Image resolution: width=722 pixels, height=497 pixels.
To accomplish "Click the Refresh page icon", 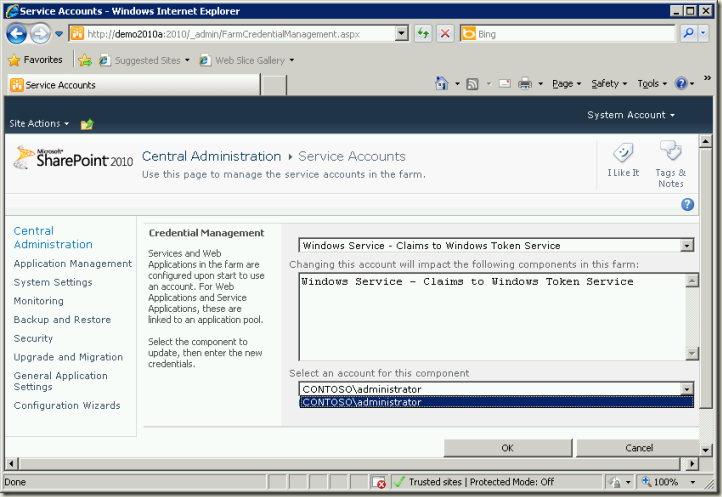I will click(x=423, y=34).
